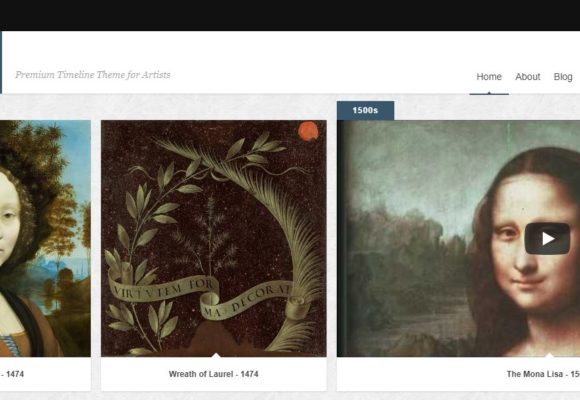Click the Premium Timeline Theme for Artists tagline

click(93, 75)
